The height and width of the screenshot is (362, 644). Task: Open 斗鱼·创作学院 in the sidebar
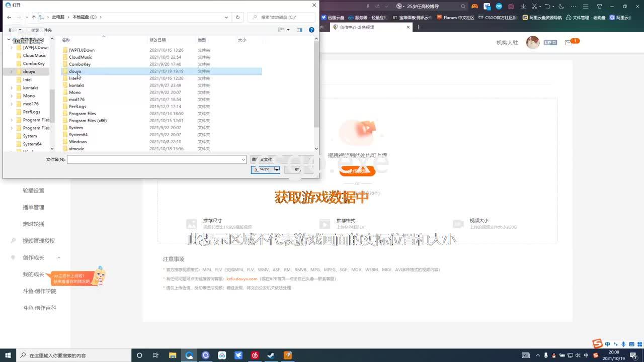tap(39, 291)
